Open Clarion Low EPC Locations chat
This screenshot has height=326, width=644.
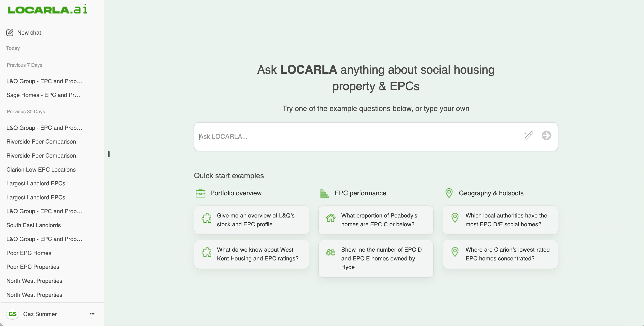[41, 170]
